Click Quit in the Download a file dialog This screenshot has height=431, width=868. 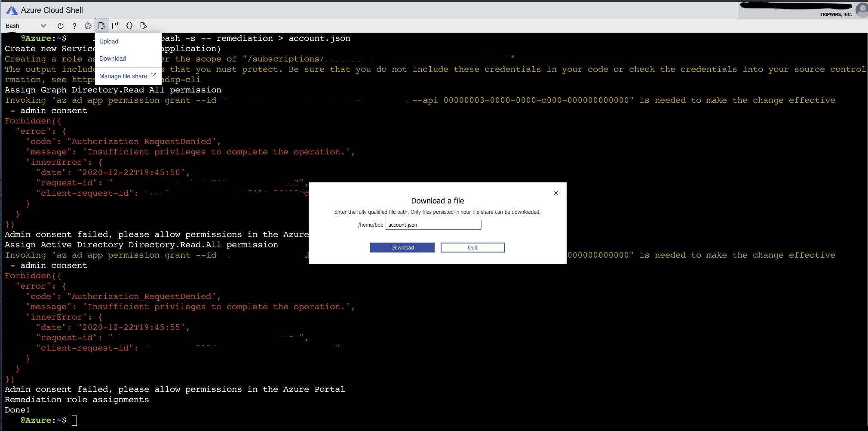(x=473, y=247)
